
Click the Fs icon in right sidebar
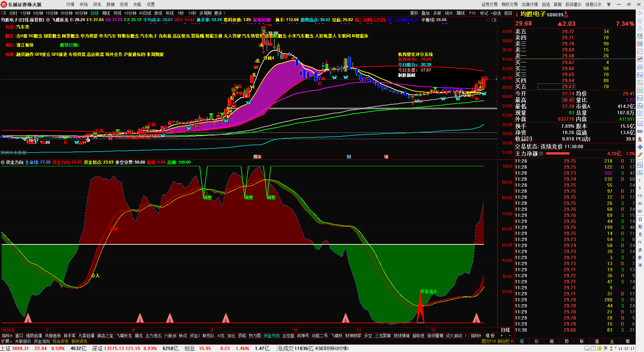pos(640,165)
